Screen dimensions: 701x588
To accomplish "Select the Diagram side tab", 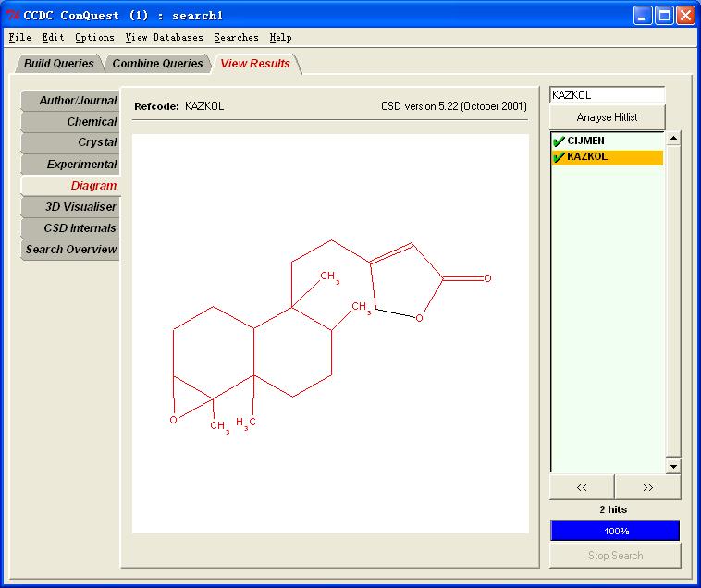I will 70,186.
